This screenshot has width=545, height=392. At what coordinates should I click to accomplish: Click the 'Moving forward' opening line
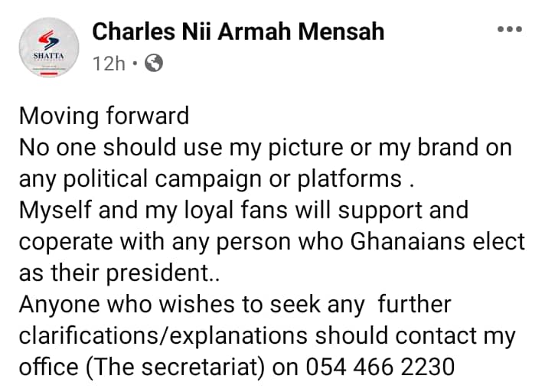tap(103, 116)
